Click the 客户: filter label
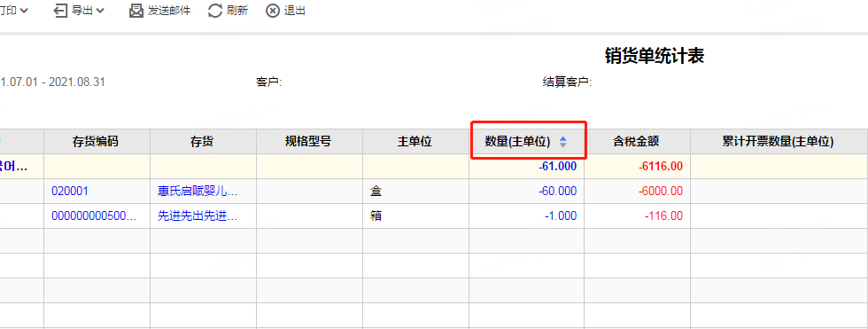The image size is (868, 329). (269, 82)
